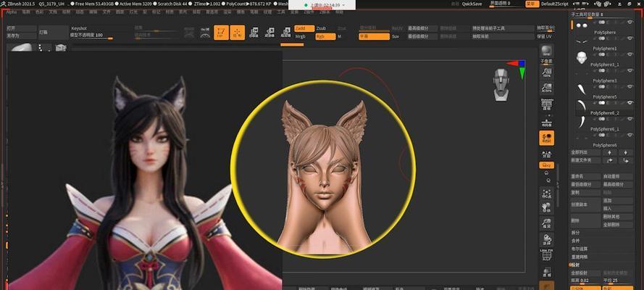Viewport: 644px width, 290px height.
Task: Activate the Draw mode button
Action: pyautogui.click(x=238, y=33)
